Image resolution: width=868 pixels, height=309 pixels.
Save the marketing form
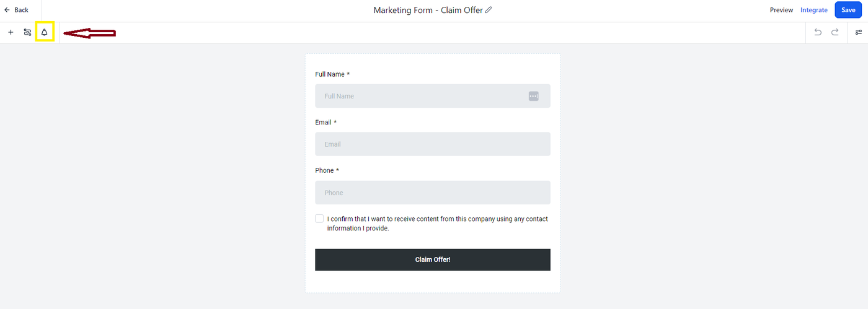848,10
